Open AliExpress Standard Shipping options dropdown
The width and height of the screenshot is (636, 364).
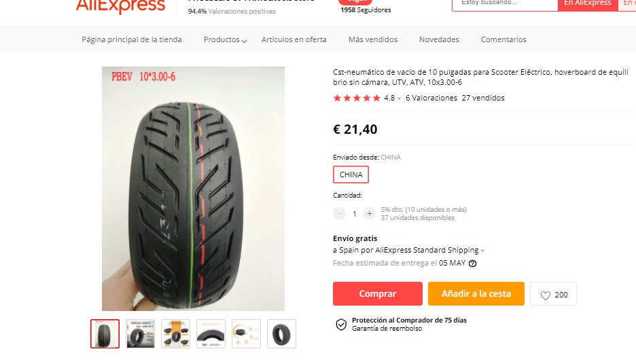pos(482,251)
